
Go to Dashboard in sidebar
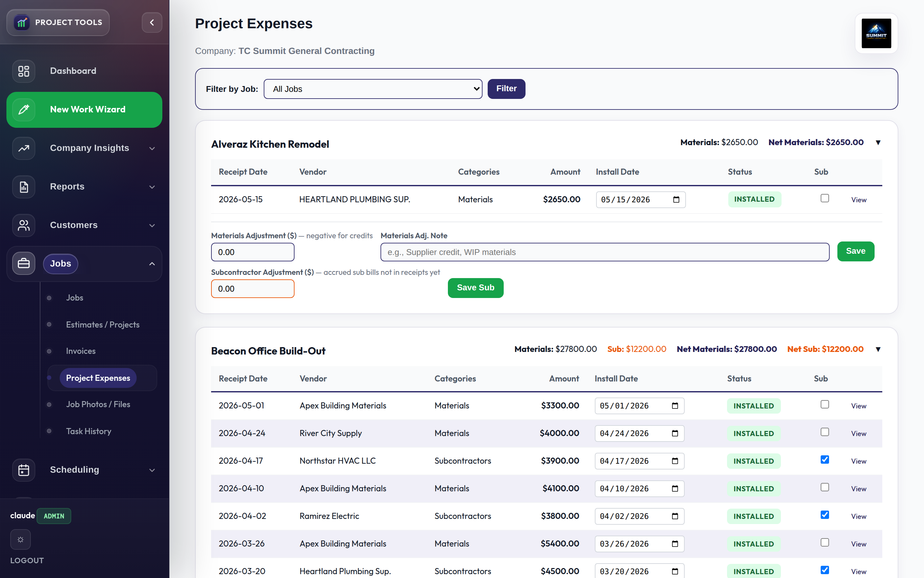click(x=73, y=71)
